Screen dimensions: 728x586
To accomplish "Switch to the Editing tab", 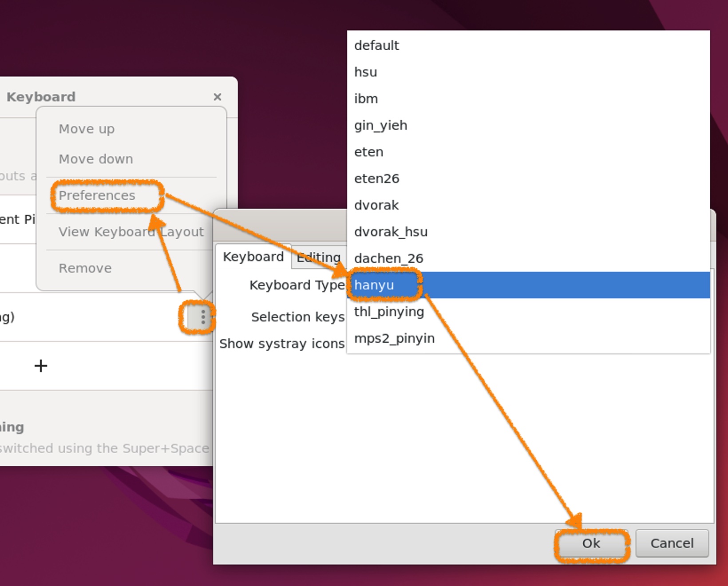I will point(318,257).
